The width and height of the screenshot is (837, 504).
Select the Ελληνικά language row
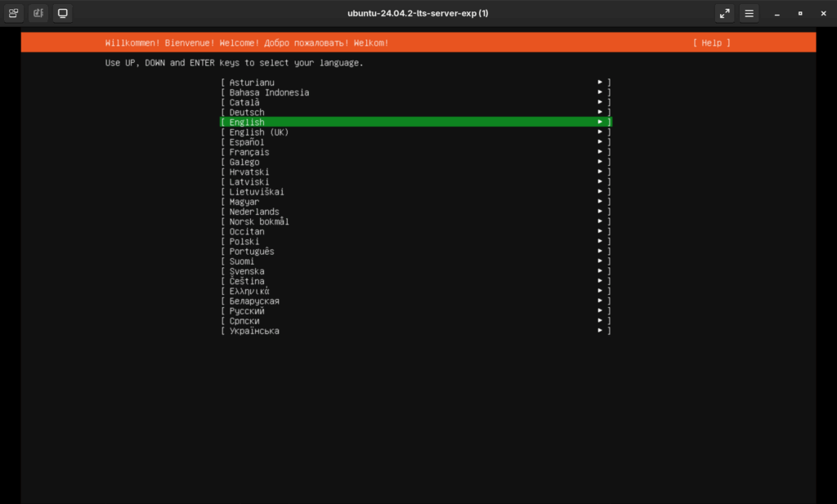coord(416,291)
